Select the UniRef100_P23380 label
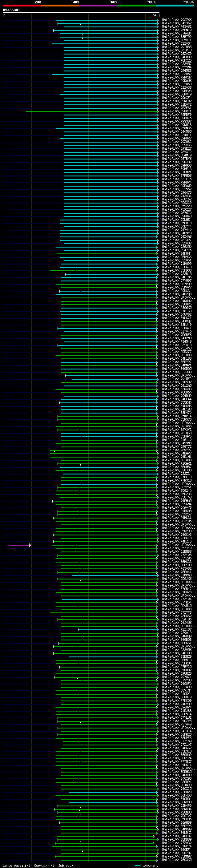The width and height of the screenshot is (197, 868). tap(177, 372)
